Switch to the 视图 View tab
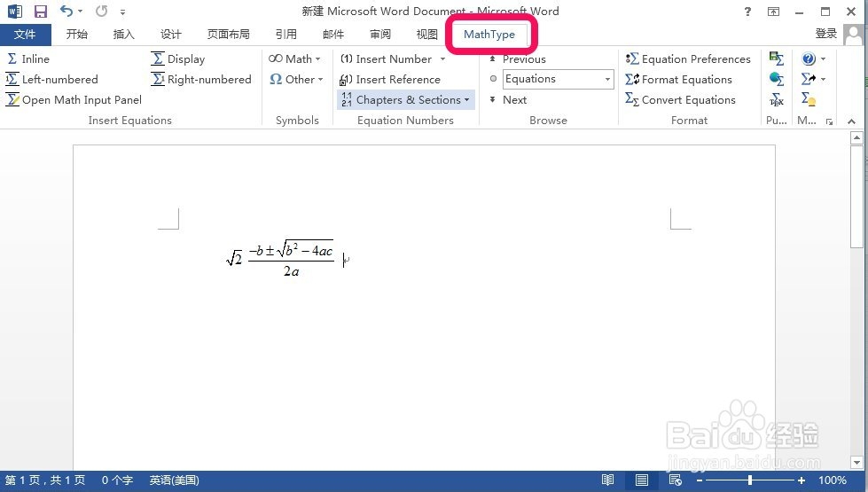This screenshot has height=492, width=868. click(x=426, y=35)
